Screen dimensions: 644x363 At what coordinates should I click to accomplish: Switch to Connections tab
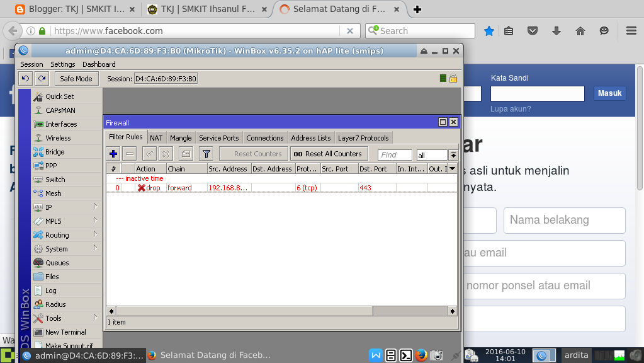265,138
